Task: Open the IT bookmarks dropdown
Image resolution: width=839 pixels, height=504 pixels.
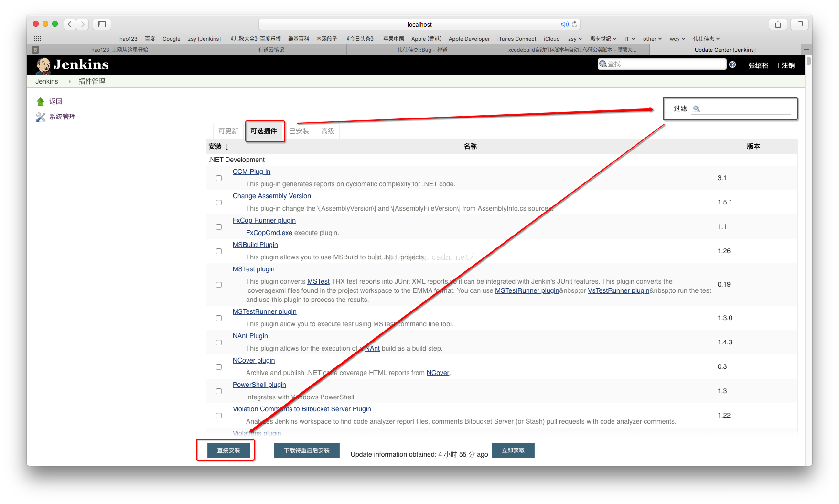Action: click(x=630, y=39)
